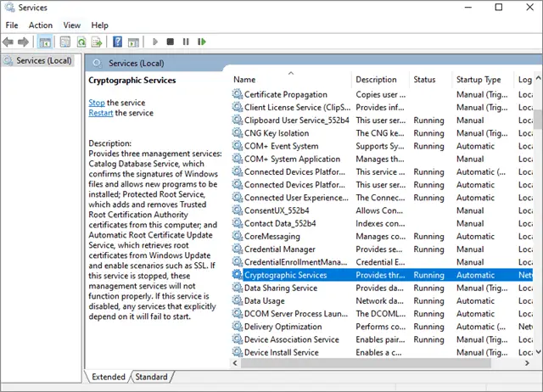Select Device Install Service row
The image size is (543, 392).
click(x=383, y=352)
